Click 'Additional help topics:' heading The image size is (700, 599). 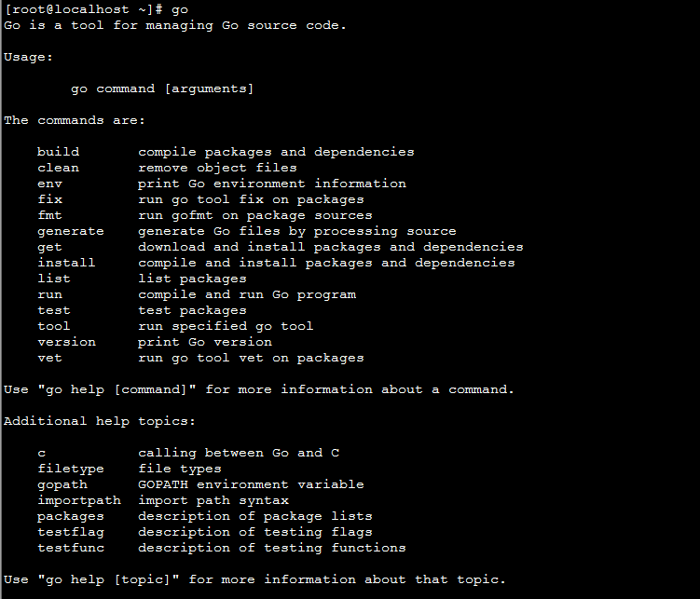(100, 421)
